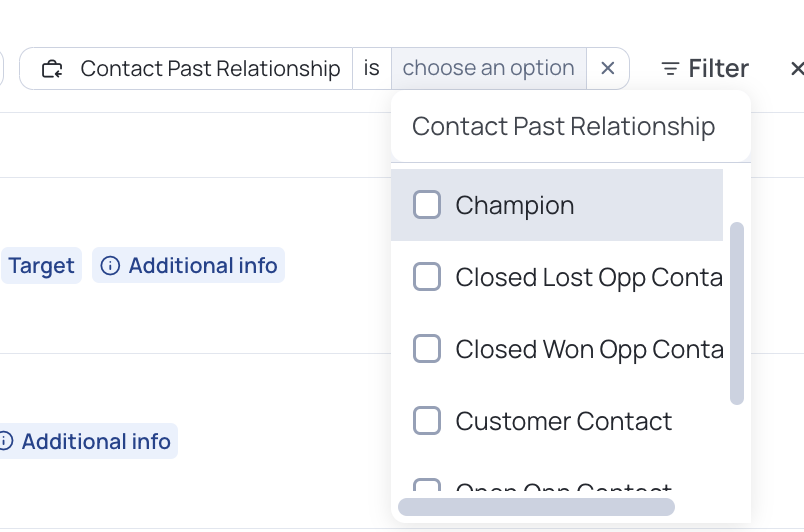Change the 'is' operator dropdown

372,68
